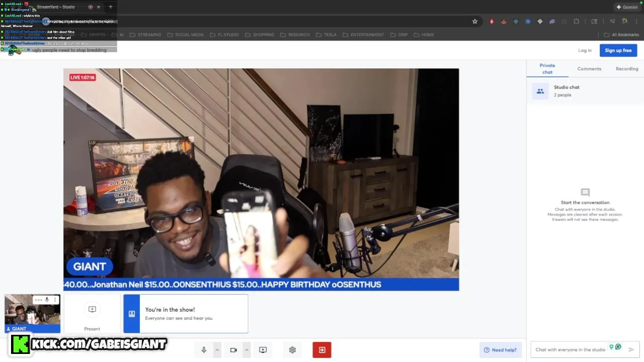Bookmark this page with the star icon
Viewport: 644px width, 362px height.
[475, 22]
